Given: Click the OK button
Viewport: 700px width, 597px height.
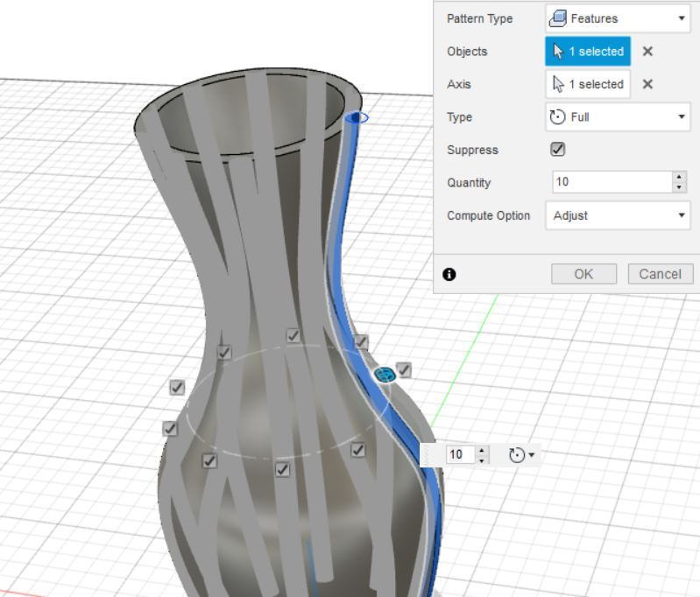Looking at the screenshot, I should point(583,274).
